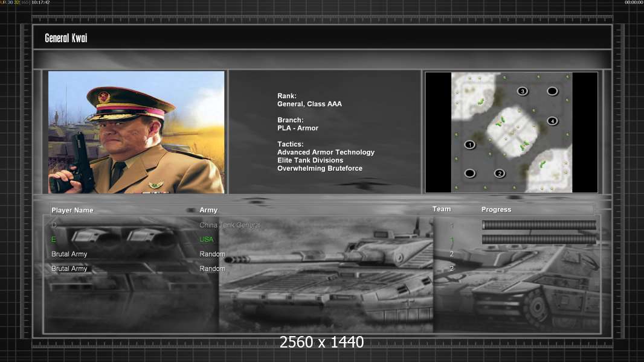
Task: Select "China Tank General" army entry
Action: [230, 225]
